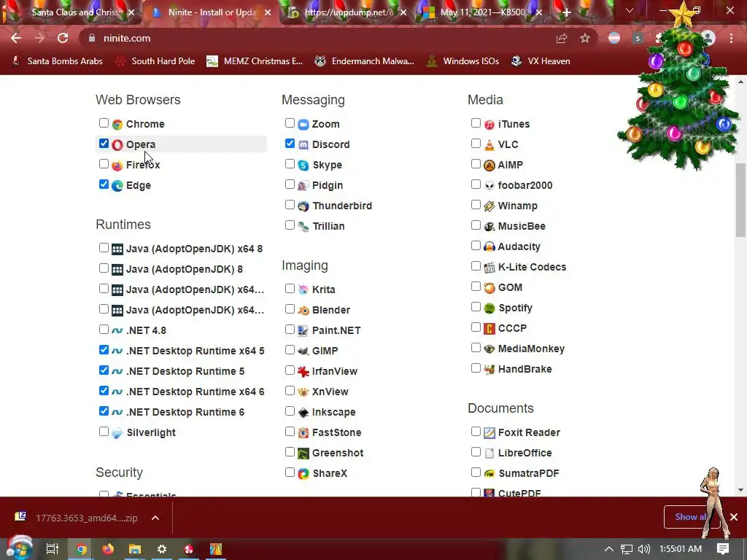The image size is (747, 560).
Task: Click the share page icon in address bar
Action: 562,38
